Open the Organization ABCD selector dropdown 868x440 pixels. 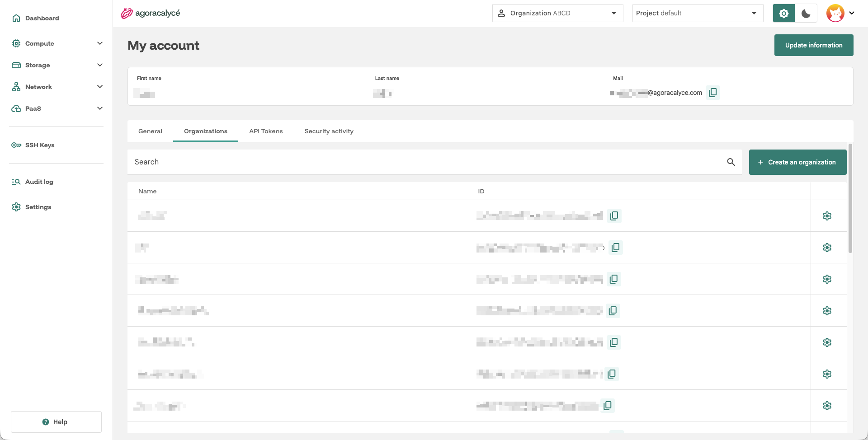557,13
